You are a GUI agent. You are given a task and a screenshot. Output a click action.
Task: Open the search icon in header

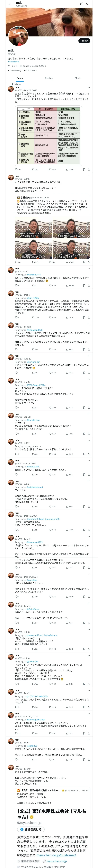tap(88, 4)
